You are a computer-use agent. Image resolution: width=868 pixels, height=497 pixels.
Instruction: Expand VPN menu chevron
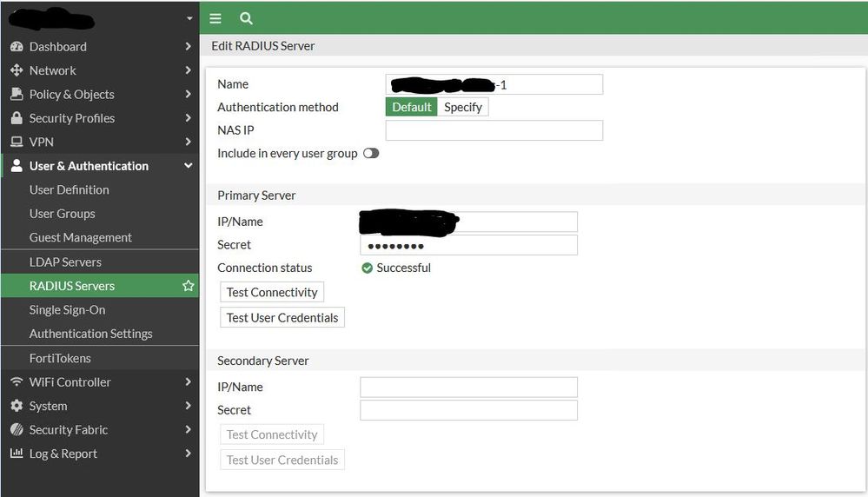pos(189,142)
